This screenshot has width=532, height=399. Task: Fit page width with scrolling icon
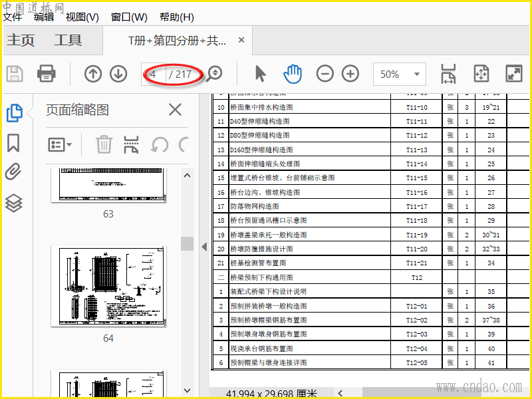point(448,74)
